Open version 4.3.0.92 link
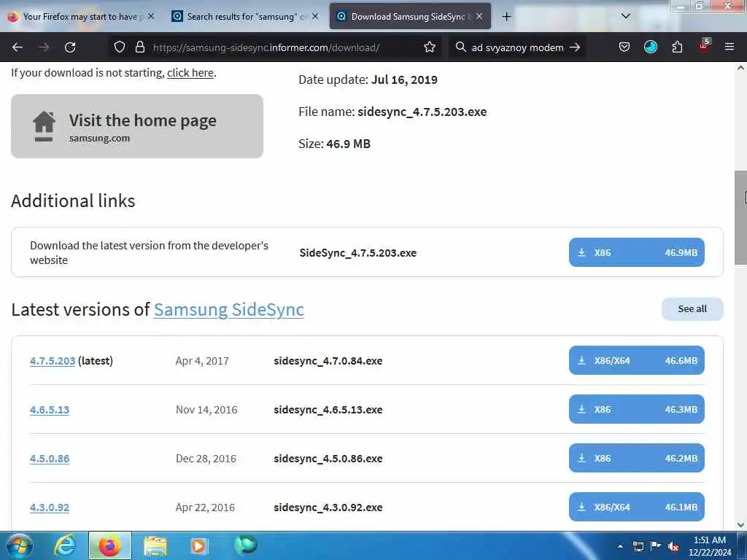This screenshot has height=560, width=747. [50, 507]
